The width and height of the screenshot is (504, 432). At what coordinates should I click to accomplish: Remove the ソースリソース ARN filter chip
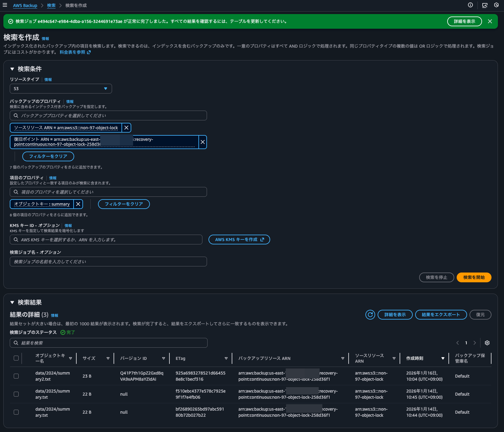pyautogui.click(x=126, y=128)
